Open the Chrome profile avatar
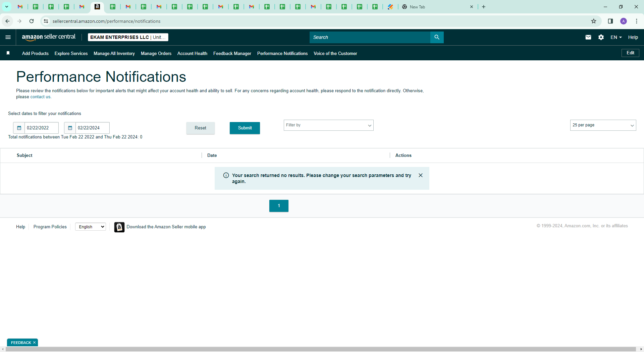 (624, 21)
